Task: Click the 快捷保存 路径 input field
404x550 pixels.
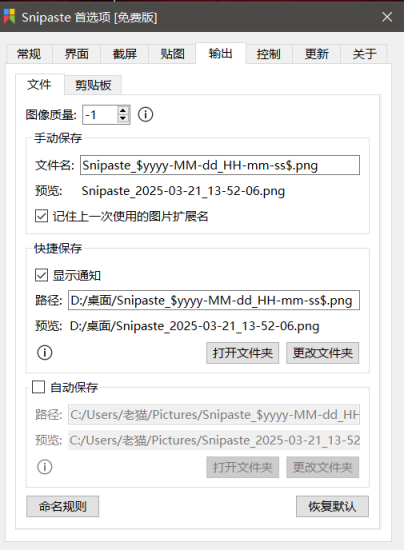Action: click(214, 300)
